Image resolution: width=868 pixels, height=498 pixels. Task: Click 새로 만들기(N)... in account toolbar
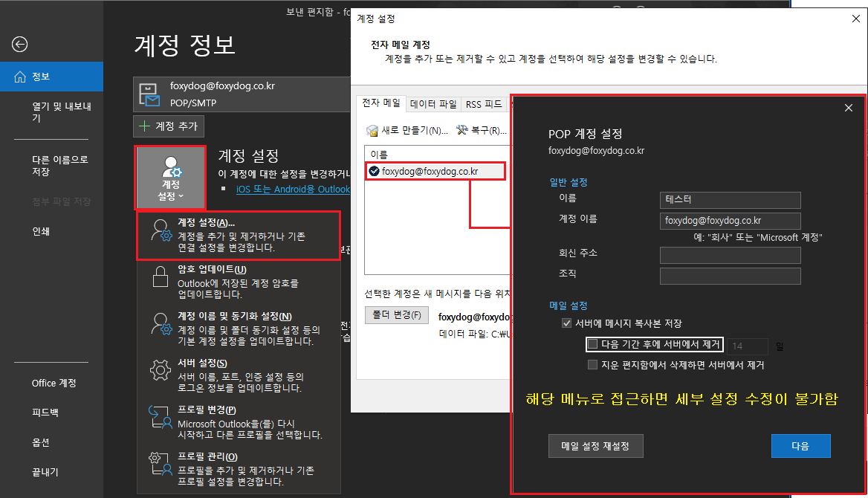point(407,130)
